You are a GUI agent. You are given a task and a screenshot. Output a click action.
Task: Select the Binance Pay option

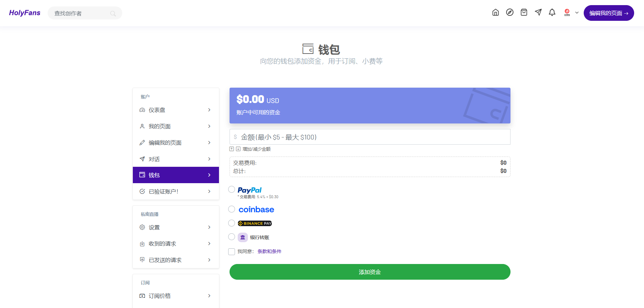click(232, 223)
